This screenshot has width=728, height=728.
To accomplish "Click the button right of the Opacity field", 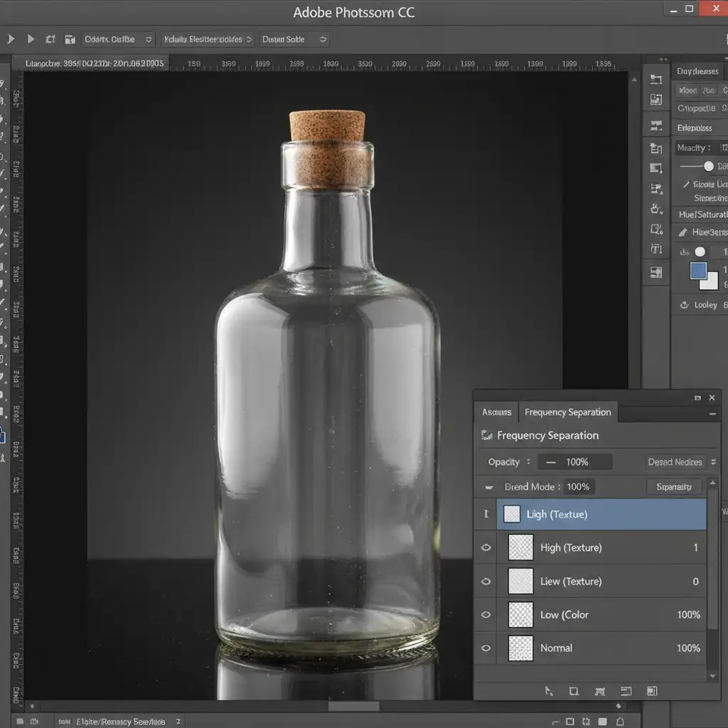I will coord(675,462).
